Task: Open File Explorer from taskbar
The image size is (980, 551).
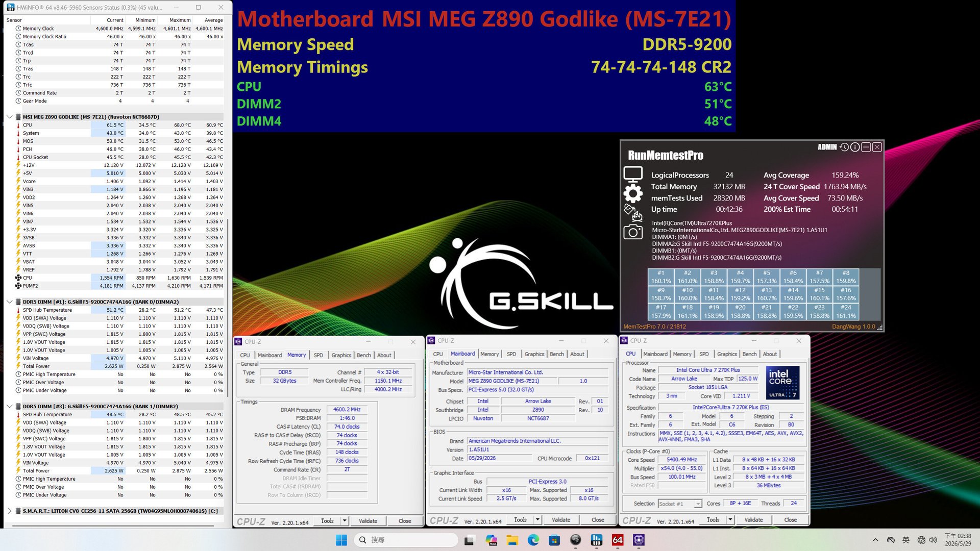Action: (x=512, y=540)
